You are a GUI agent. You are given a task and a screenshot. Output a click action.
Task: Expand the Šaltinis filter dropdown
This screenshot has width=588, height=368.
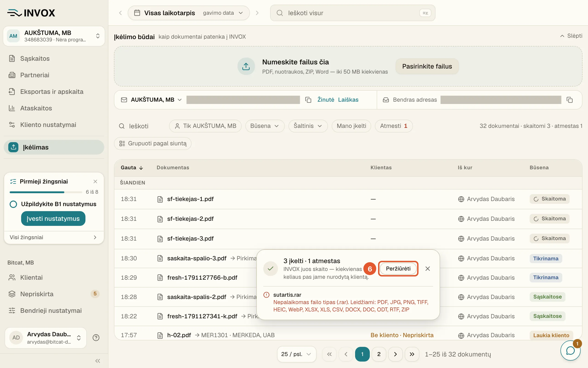point(308,126)
